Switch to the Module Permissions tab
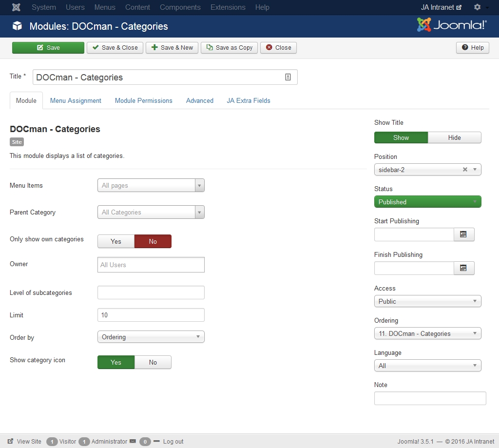 click(x=144, y=100)
